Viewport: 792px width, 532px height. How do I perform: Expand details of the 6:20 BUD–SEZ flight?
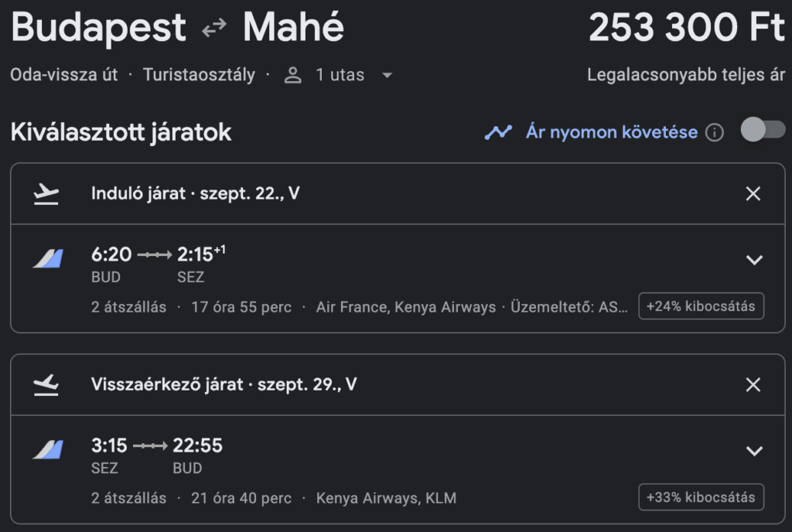click(x=754, y=260)
